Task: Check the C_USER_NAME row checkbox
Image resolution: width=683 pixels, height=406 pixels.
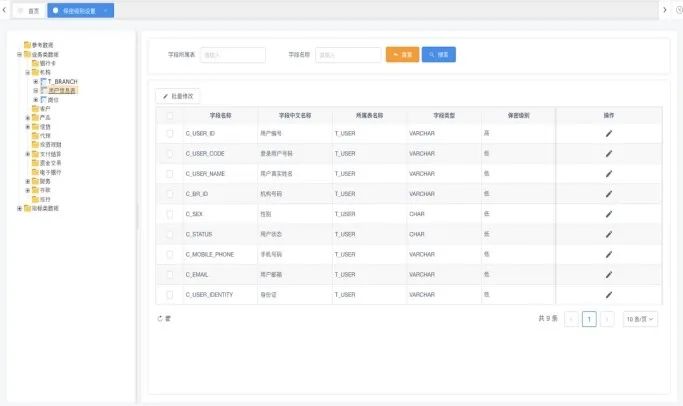Action: point(169,173)
